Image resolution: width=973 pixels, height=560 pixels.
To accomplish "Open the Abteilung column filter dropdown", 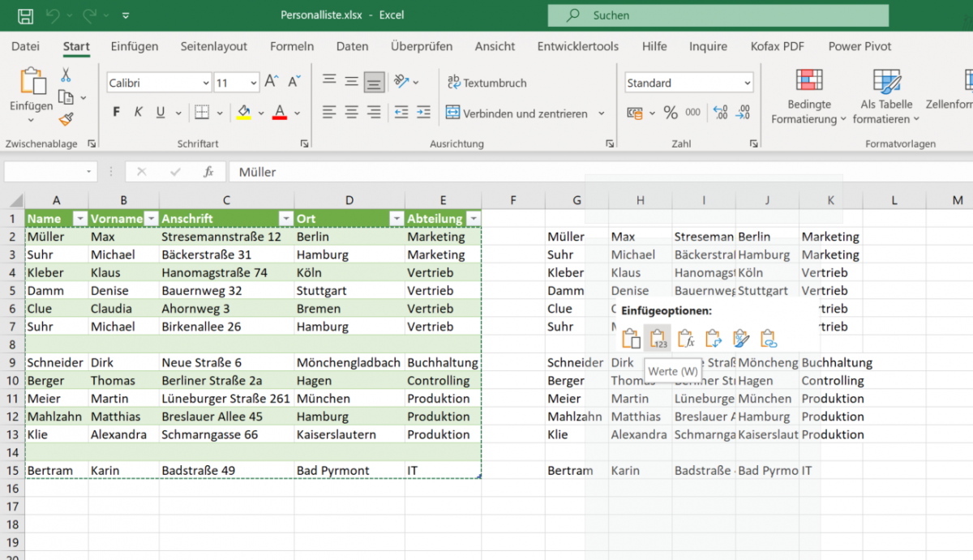I will click(x=473, y=219).
